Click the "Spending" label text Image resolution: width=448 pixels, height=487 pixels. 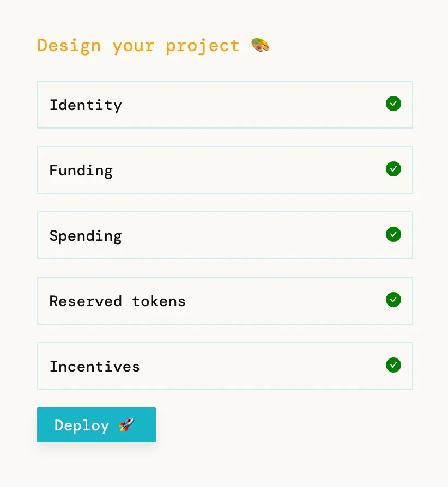tap(86, 236)
